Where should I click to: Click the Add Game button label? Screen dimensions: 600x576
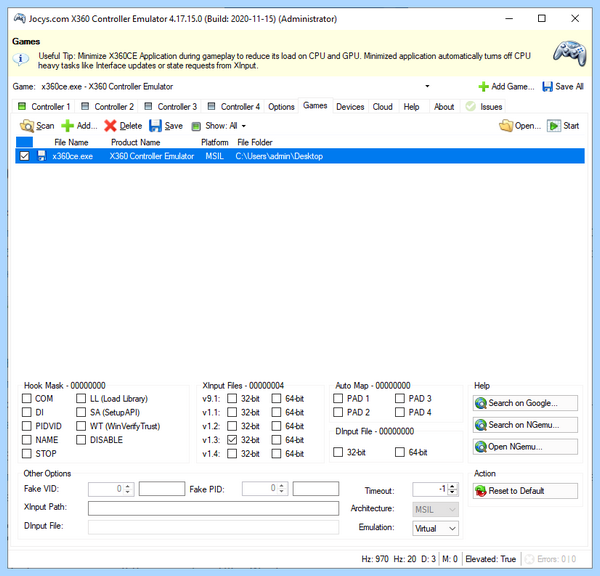[x=513, y=86]
